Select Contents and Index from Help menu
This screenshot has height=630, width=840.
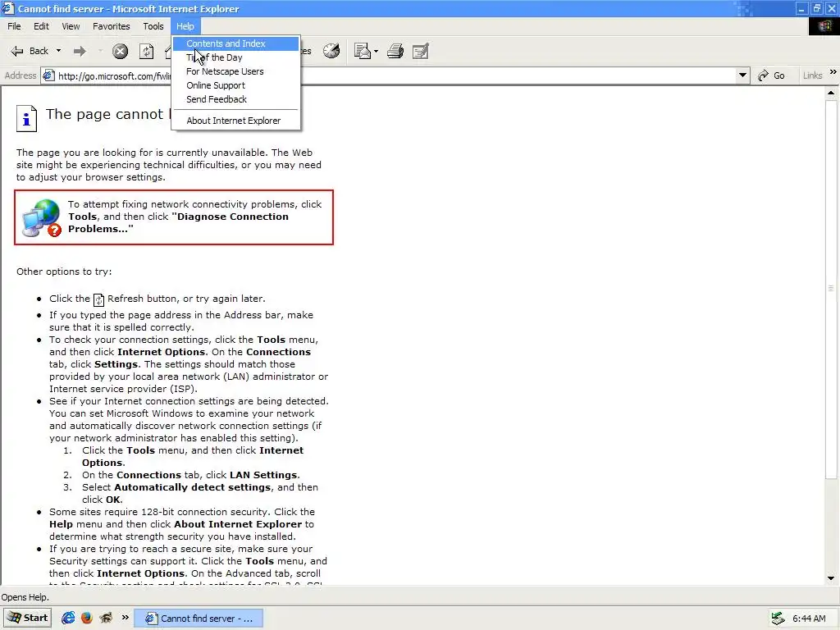(235, 43)
